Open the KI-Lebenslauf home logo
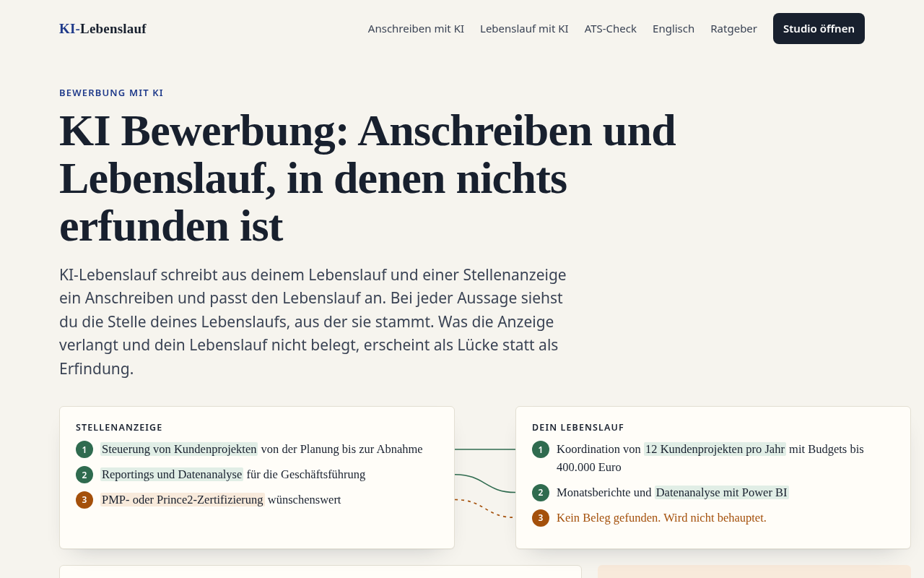Viewport: 924px width, 578px height. click(x=103, y=29)
